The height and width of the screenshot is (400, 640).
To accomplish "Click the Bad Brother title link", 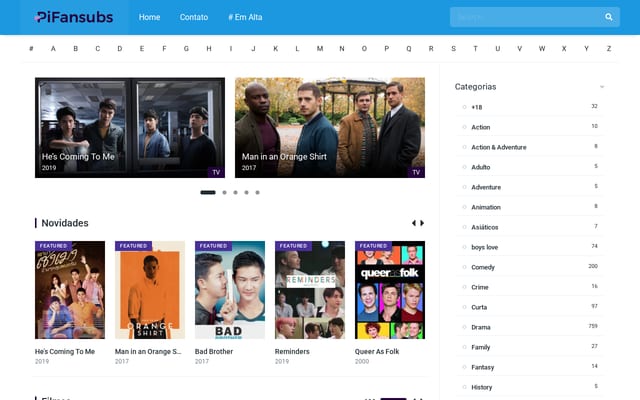I will (x=214, y=351).
